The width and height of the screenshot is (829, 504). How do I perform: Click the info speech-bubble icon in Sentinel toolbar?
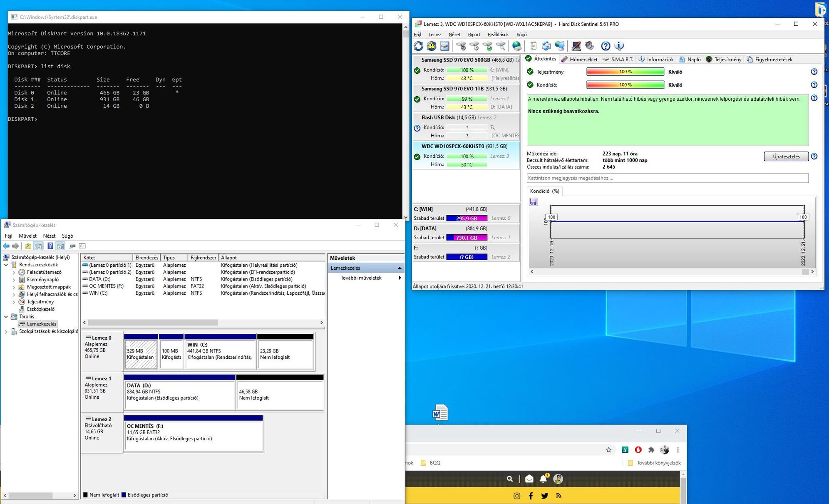coord(619,46)
